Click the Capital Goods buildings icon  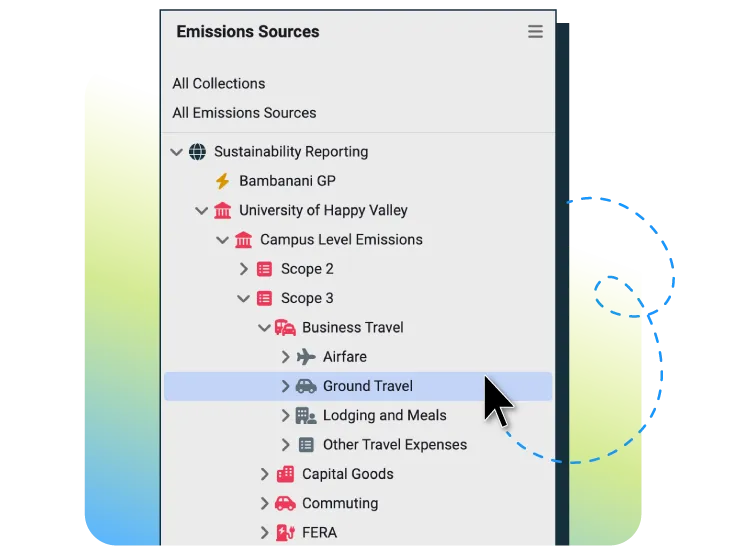[285, 474]
